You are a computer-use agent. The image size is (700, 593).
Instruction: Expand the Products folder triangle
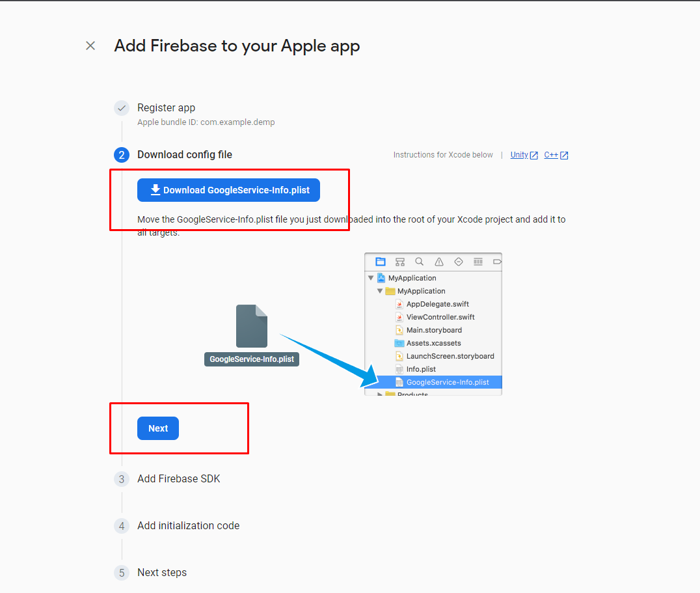tap(380, 394)
